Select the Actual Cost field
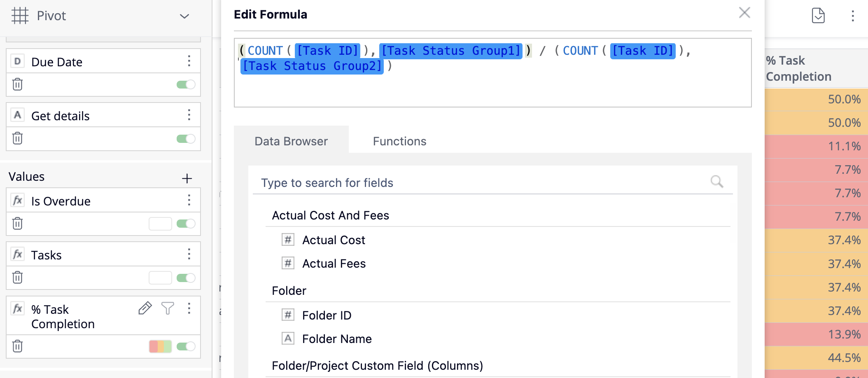The image size is (868, 378). click(334, 240)
